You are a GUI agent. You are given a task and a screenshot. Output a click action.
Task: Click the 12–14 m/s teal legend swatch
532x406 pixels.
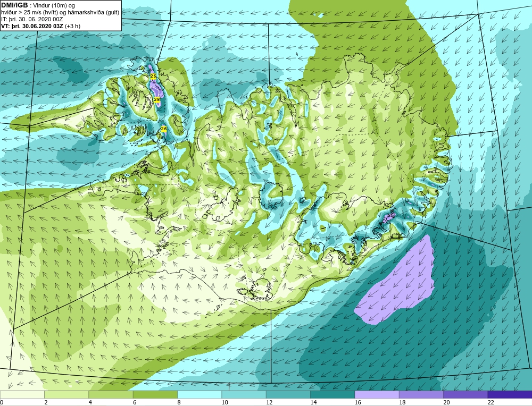point(288,394)
